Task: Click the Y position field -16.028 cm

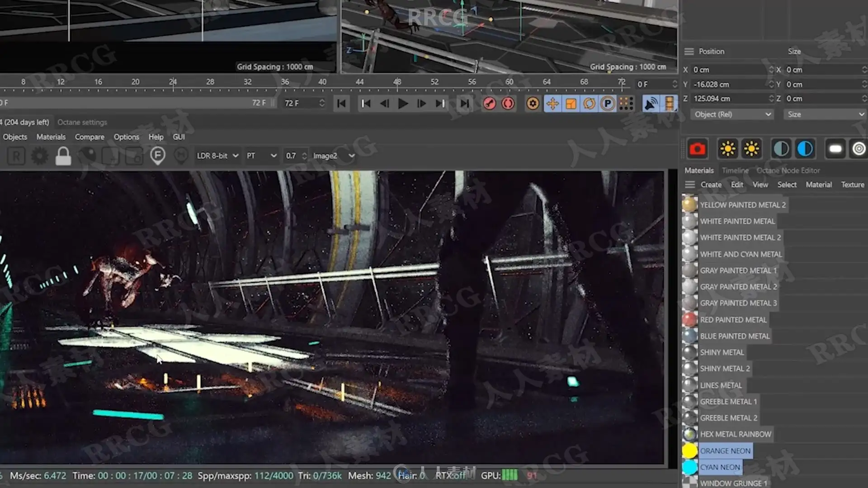Action: (x=729, y=84)
